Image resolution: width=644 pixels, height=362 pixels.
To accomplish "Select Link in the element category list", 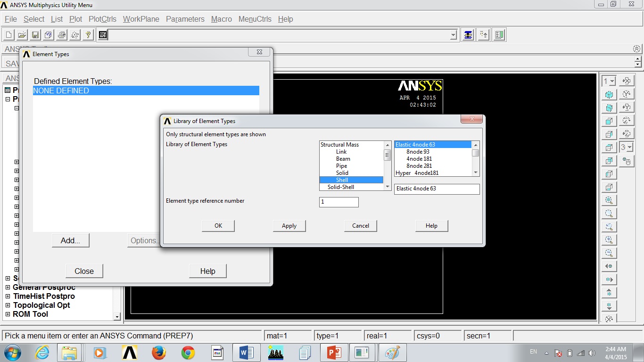I will (x=351, y=152).
